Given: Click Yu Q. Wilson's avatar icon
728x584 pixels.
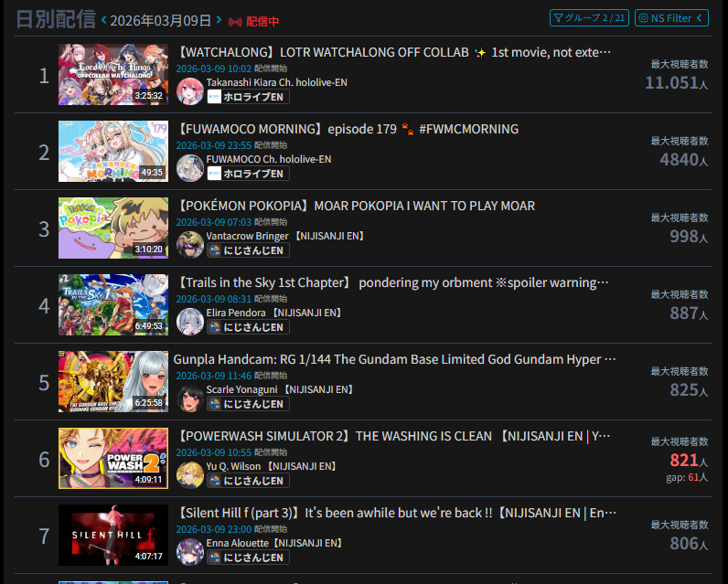Looking at the screenshot, I should point(190,475).
